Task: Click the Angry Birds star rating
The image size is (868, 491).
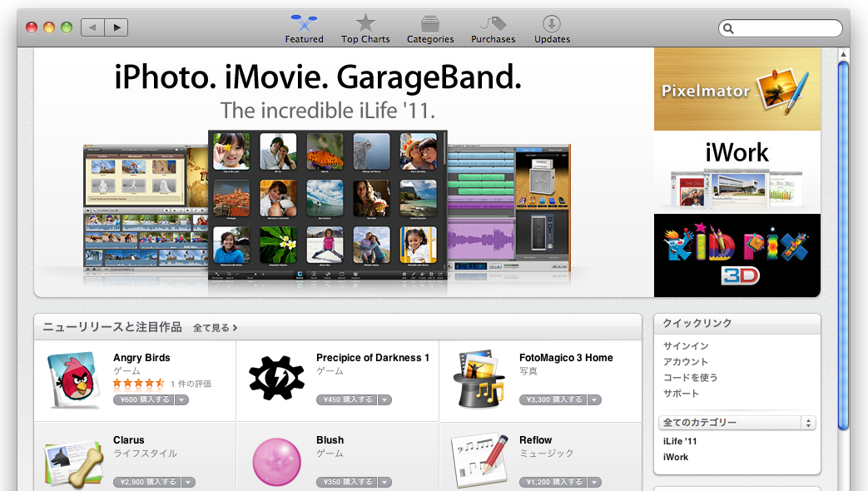Action: (139, 383)
